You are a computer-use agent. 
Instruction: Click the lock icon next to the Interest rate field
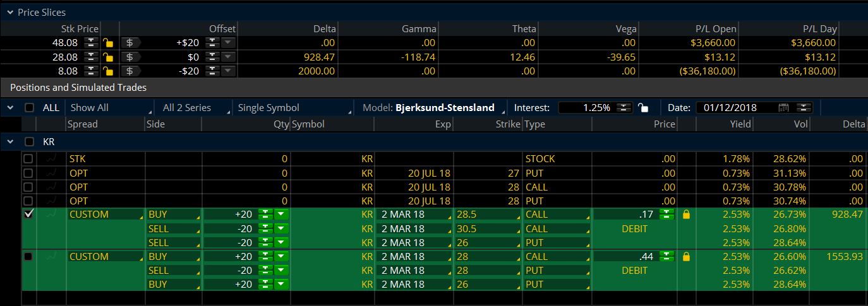coord(642,108)
